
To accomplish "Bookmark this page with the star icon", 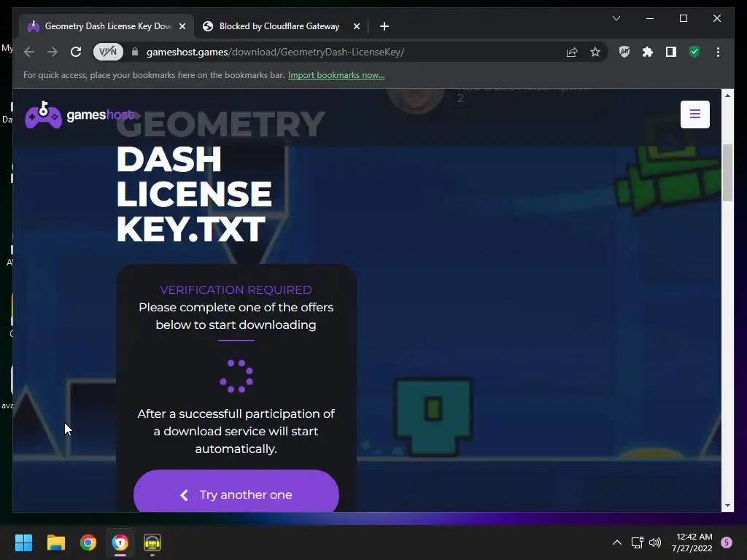I will (595, 52).
